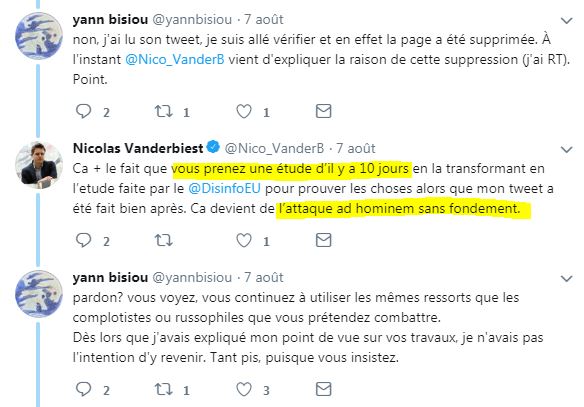Open yann bisiou's avatar on first tweet
The height and width of the screenshot is (407, 584).
(39, 36)
